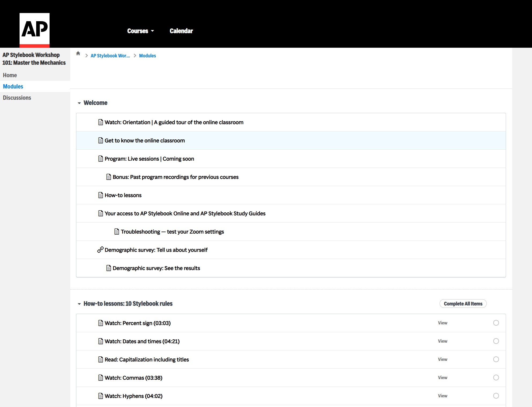Click page icon beside Read: Capitalization including titles
The height and width of the screenshot is (407, 532).
(x=101, y=360)
